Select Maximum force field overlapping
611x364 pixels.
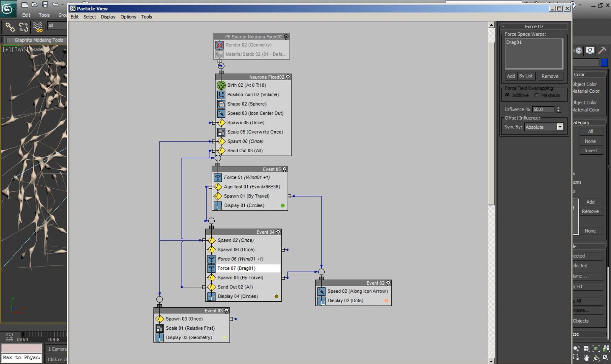tap(537, 95)
